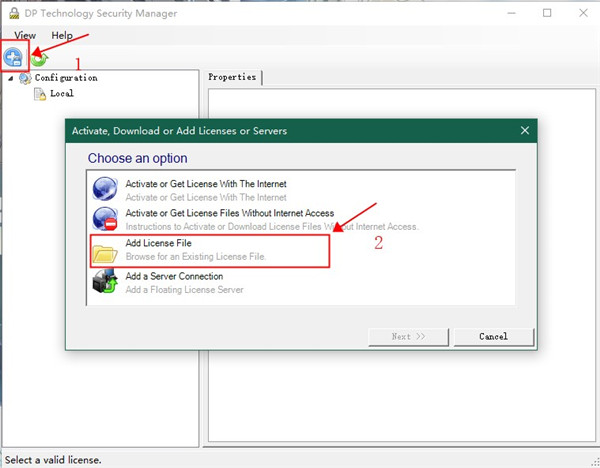
Task: Switch to the Properties tab
Action: tap(232, 77)
